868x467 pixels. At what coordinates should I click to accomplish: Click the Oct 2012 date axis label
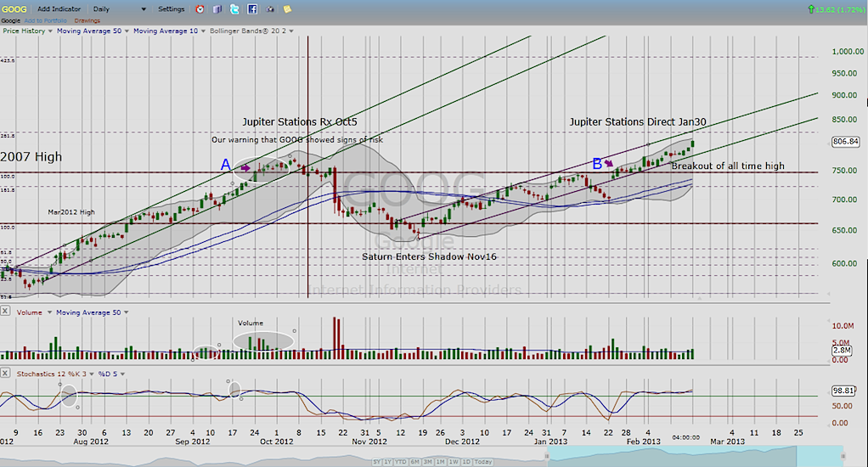(276, 442)
